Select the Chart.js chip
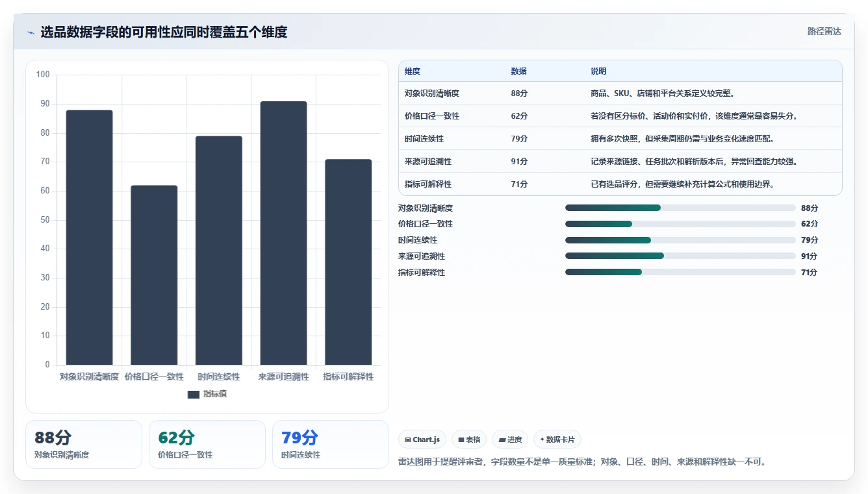The image size is (868, 494). [422, 439]
